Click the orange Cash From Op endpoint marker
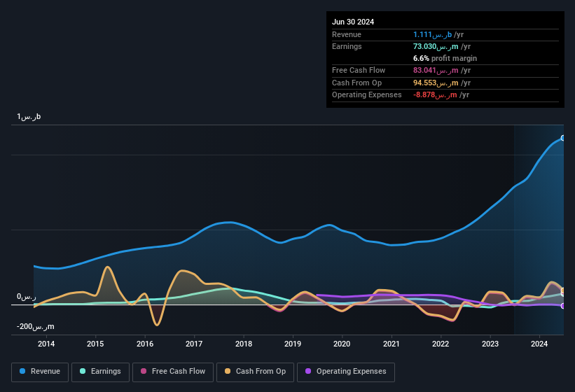 pyautogui.click(x=562, y=290)
